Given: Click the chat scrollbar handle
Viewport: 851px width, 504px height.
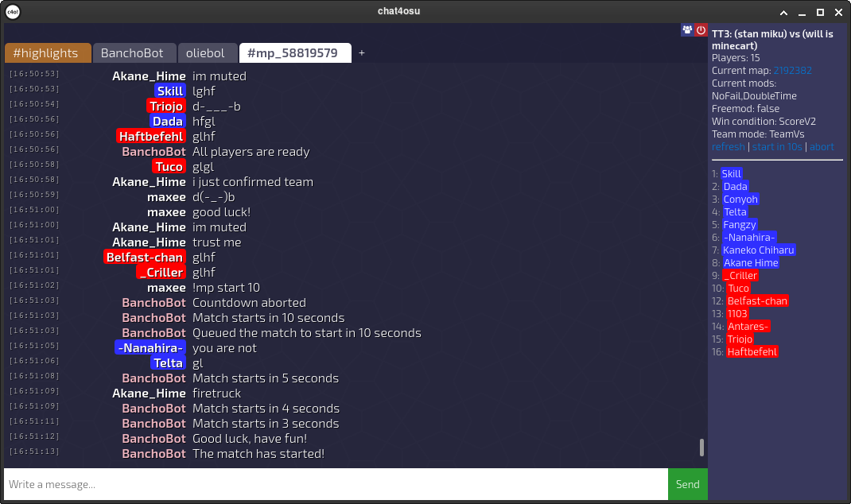Looking at the screenshot, I should (701, 448).
